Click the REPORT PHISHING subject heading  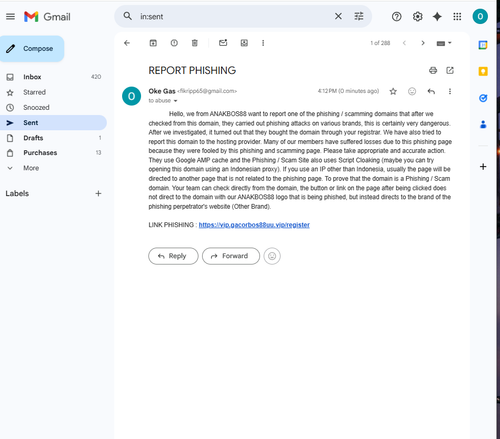point(192,70)
